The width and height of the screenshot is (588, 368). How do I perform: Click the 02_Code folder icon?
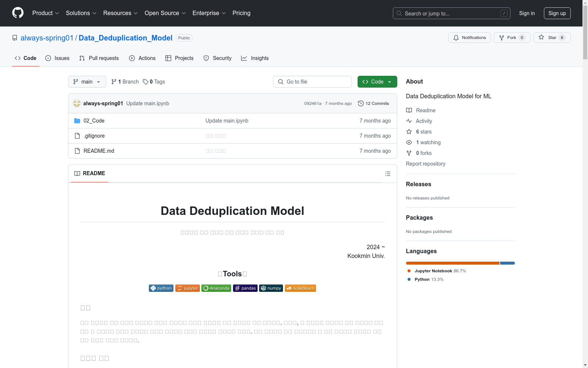pyautogui.click(x=77, y=121)
